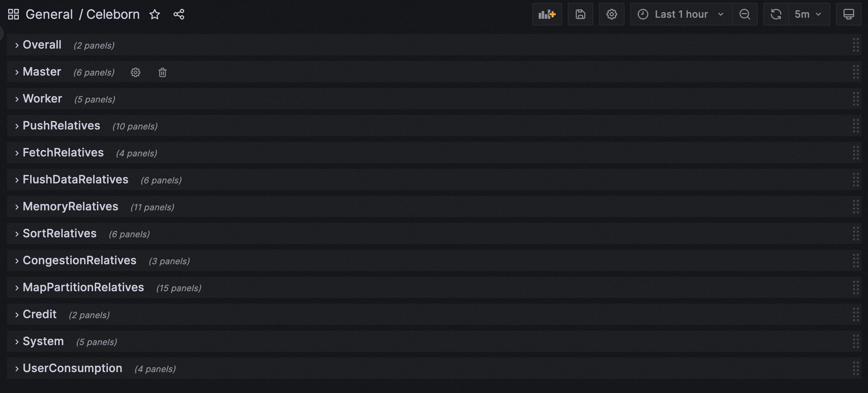Open the Last 1 hour time picker
This screenshot has width=868, height=393.
pyautogui.click(x=681, y=15)
